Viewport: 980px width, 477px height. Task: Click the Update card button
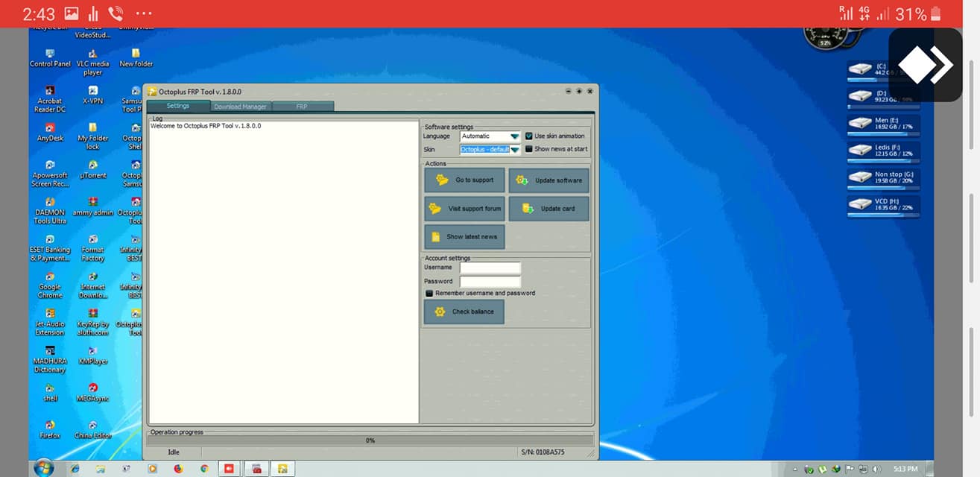coord(549,209)
